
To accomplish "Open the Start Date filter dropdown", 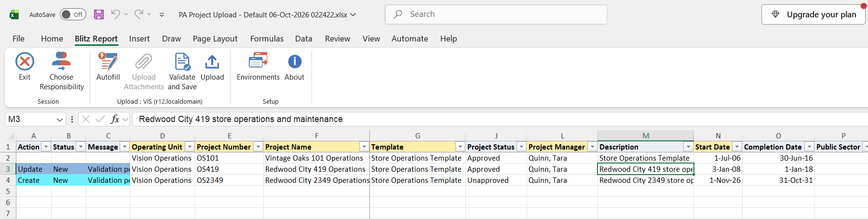I will tap(737, 147).
